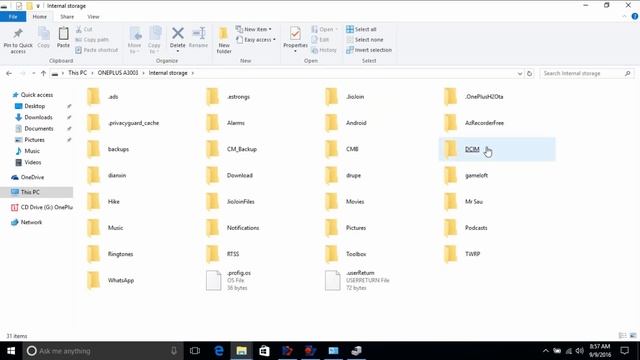Click Copy path in ribbon
The height and width of the screenshot is (360, 640).
click(92, 40)
